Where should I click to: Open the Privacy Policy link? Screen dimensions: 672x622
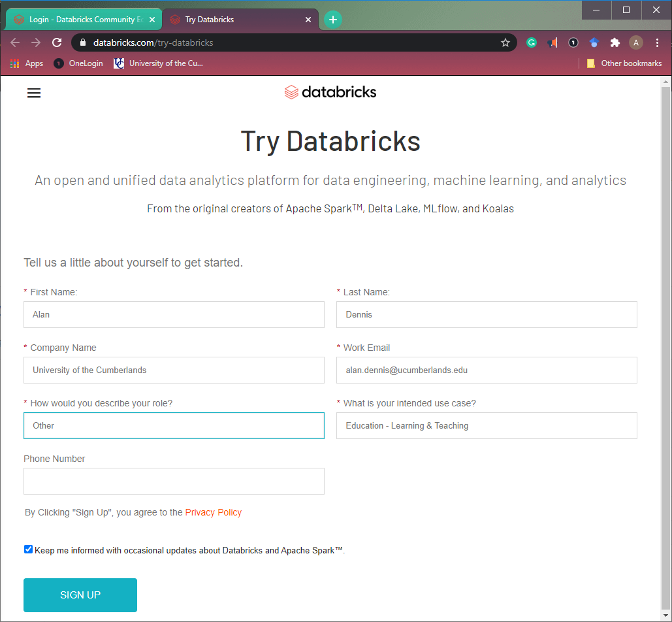click(213, 512)
